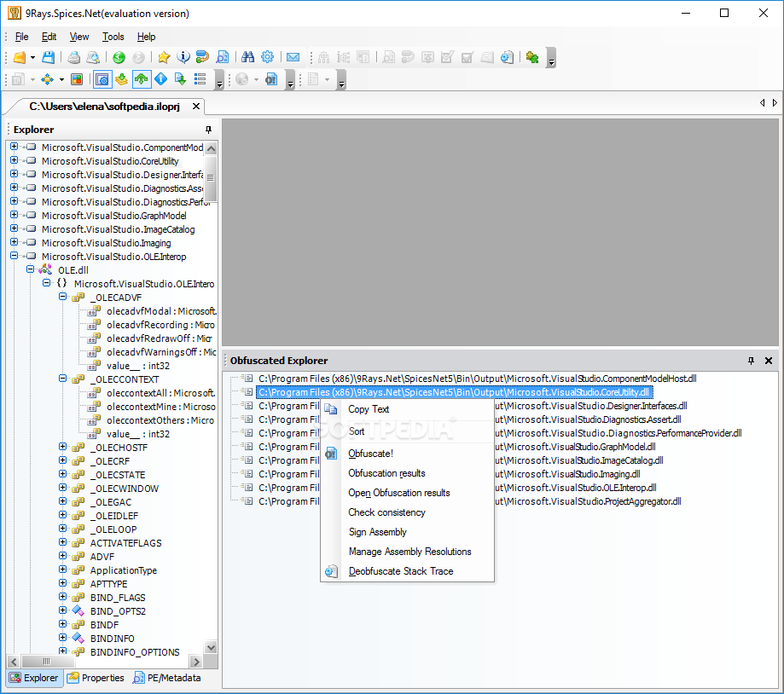Select the ComponentModelHost.dll output row
Image resolution: width=784 pixels, height=694 pixels.
pos(477,379)
